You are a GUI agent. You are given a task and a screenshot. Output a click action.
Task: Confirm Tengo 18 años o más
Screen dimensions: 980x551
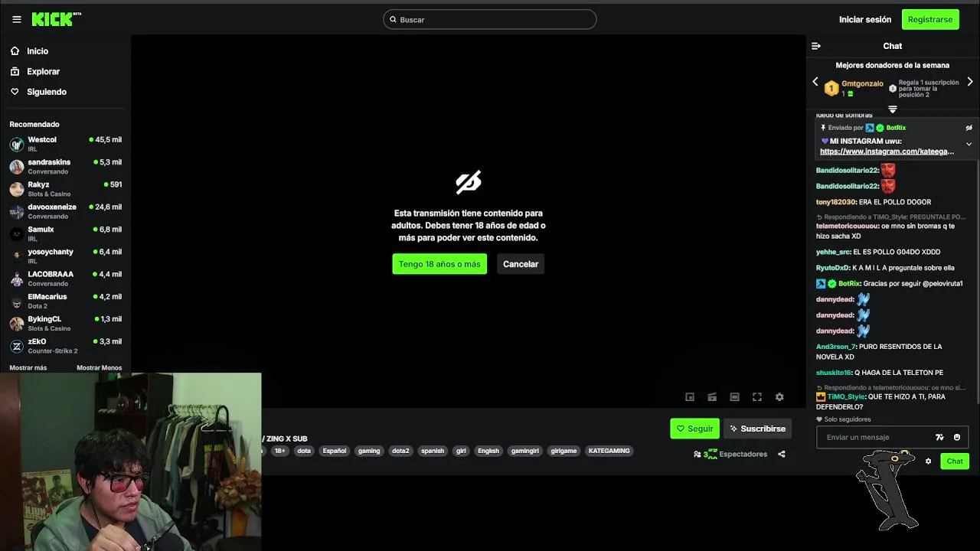439,264
